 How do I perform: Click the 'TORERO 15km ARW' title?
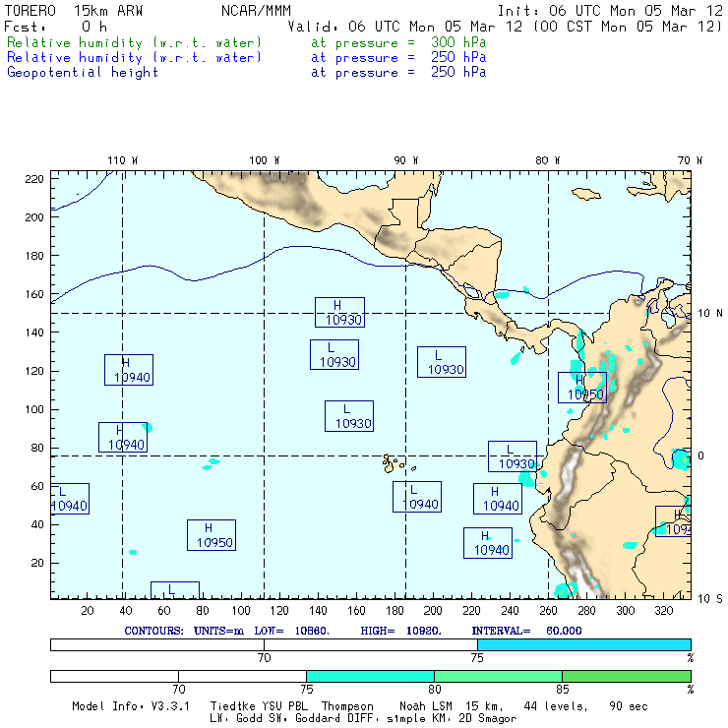74,11
